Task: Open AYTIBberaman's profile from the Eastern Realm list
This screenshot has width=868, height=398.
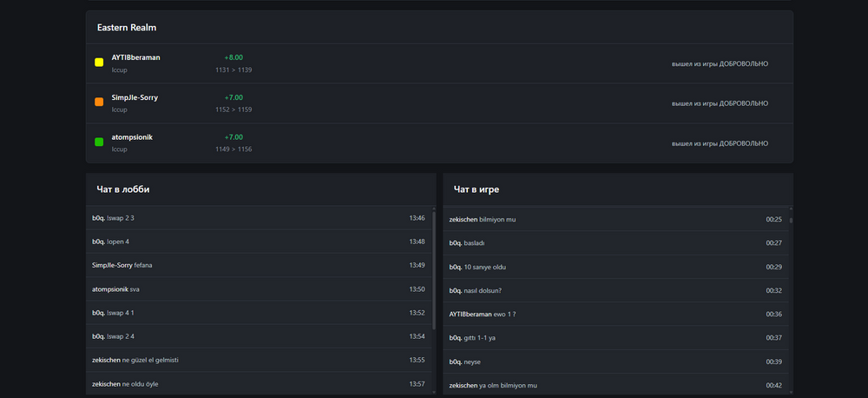Action: 135,57
